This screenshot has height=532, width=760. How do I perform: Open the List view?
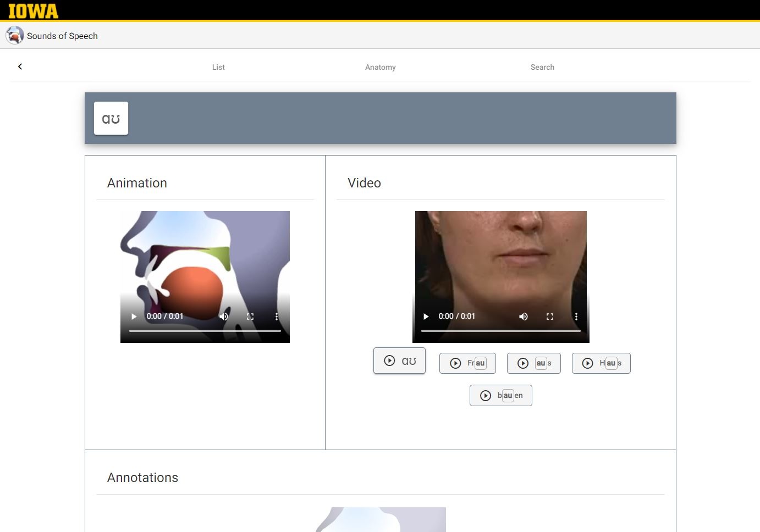click(218, 67)
